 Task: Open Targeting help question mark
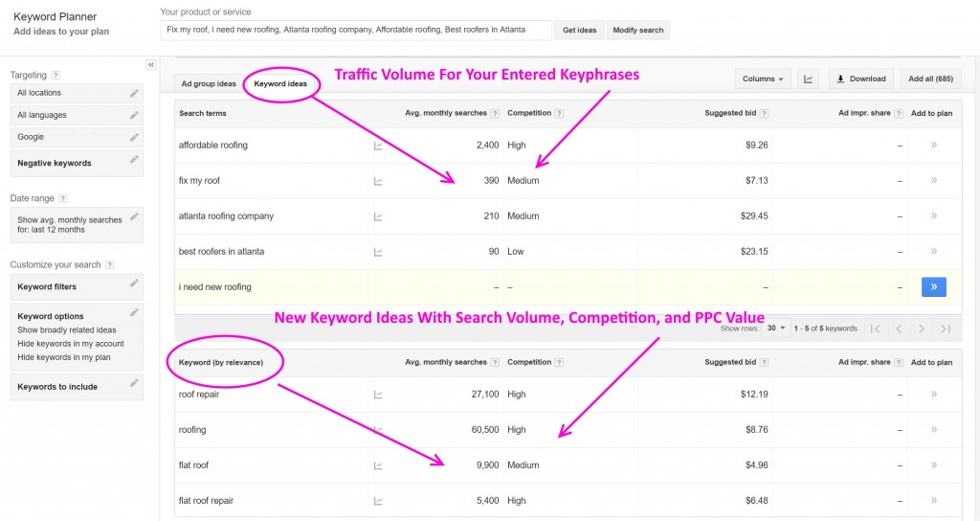56,75
